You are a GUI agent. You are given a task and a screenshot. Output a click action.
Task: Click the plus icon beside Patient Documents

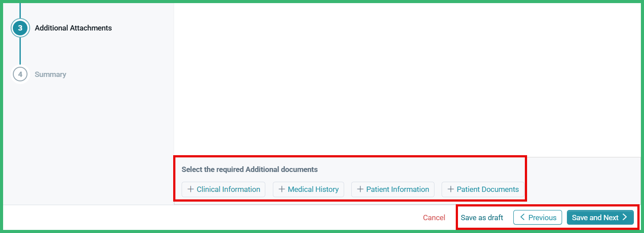(450, 189)
